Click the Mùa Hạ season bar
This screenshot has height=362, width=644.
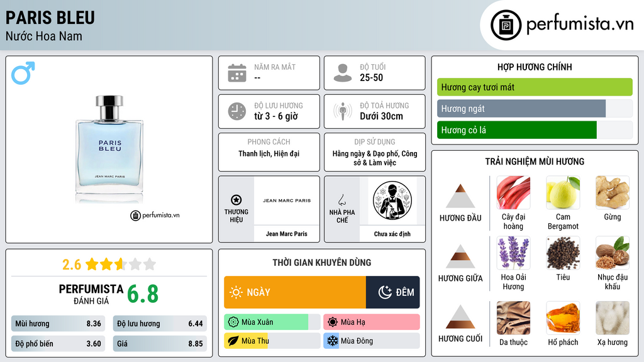pos(372,322)
